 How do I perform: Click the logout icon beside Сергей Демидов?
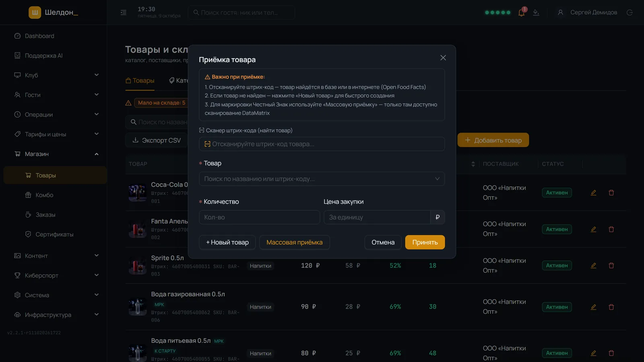coord(630,12)
